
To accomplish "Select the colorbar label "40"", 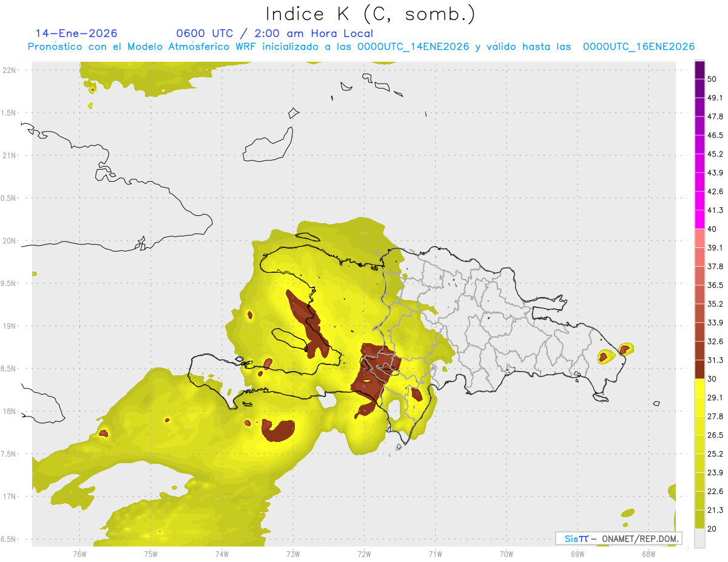I will click(712, 229).
